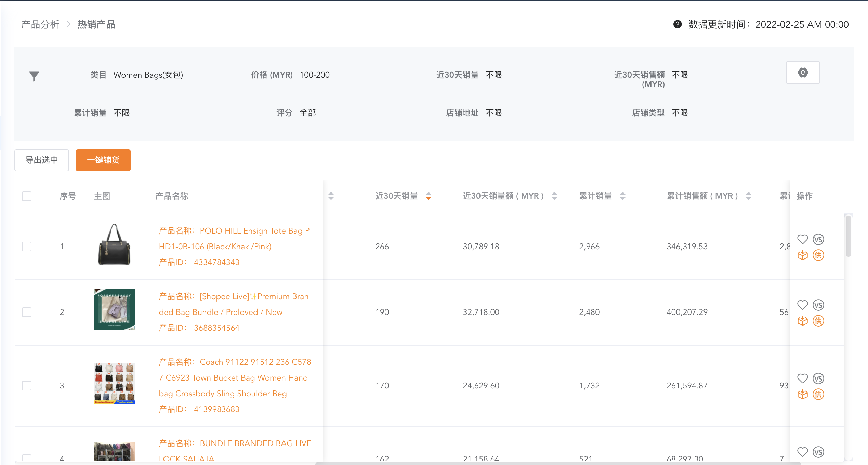This screenshot has width=868, height=465.
Task: Click the horizontal table scrollbar
Action: (x=557, y=463)
